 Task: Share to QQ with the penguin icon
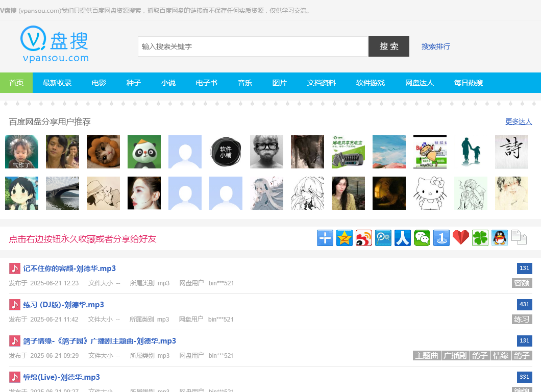click(500, 238)
